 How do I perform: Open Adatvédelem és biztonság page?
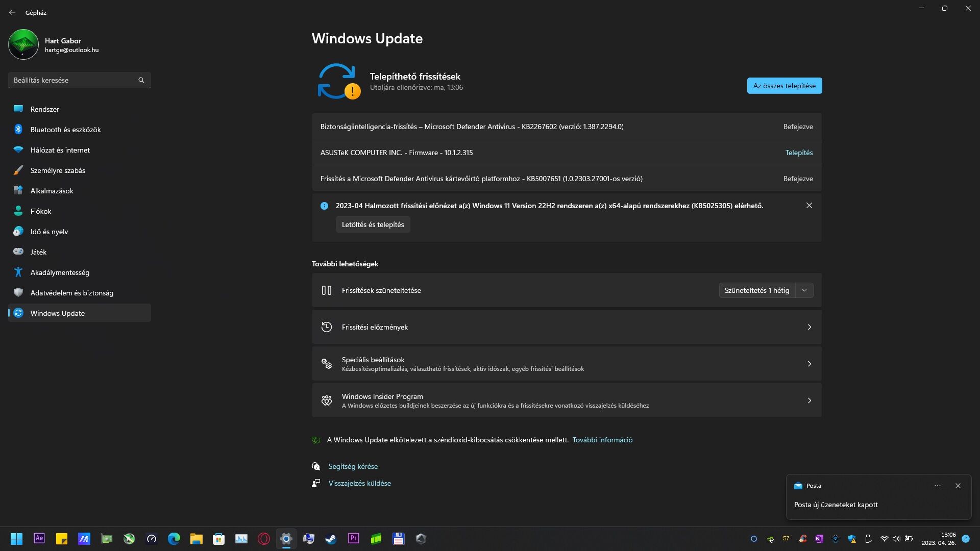(80, 293)
